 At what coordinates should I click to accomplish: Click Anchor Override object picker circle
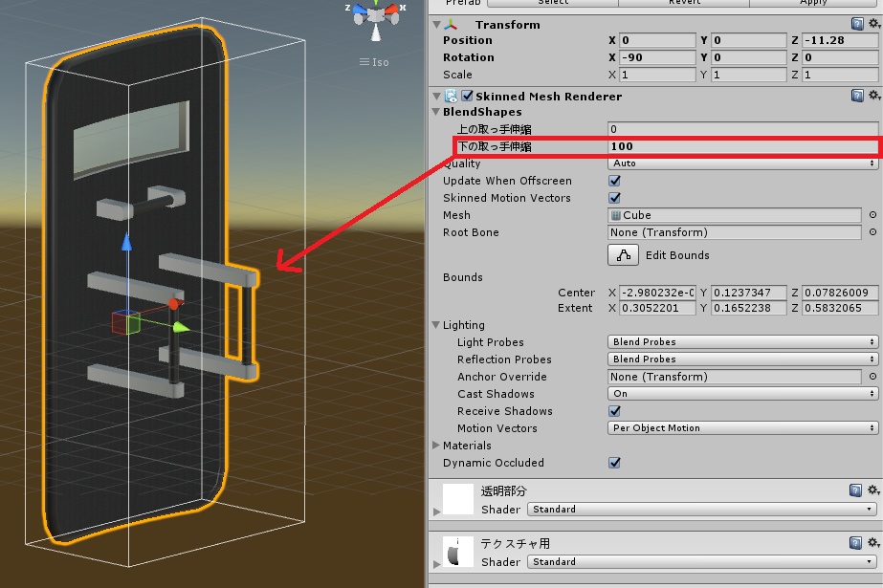pos(872,377)
